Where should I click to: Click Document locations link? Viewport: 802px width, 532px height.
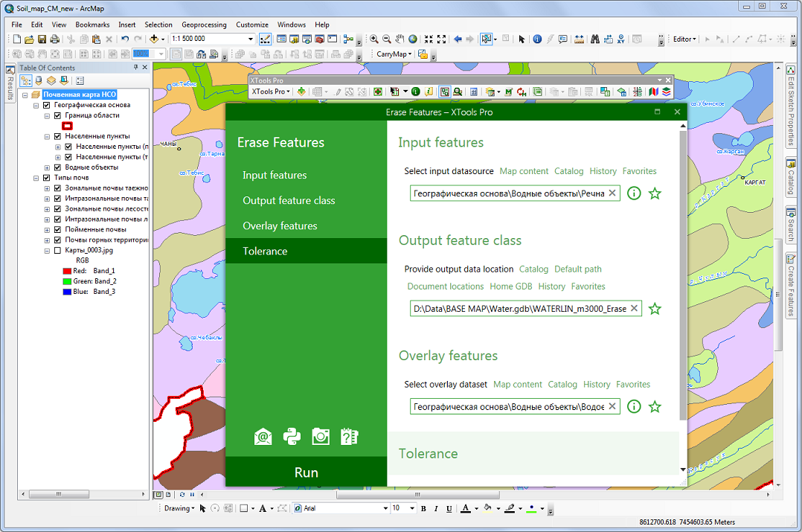tap(446, 286)
